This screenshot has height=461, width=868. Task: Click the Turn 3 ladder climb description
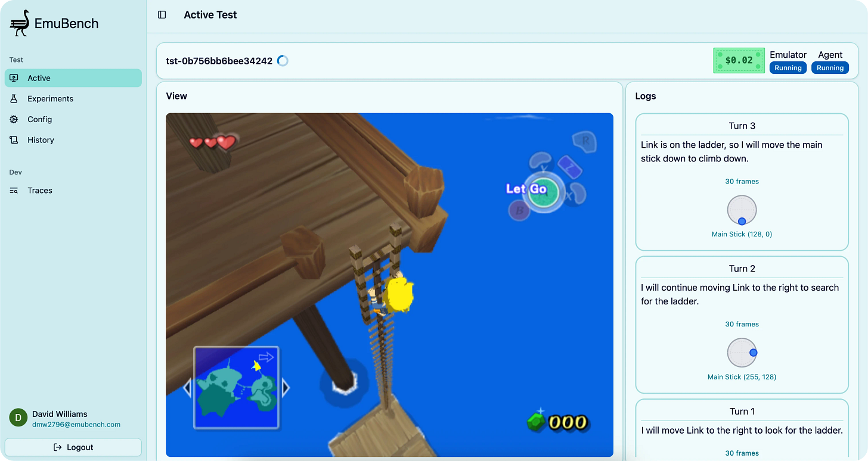732,152
